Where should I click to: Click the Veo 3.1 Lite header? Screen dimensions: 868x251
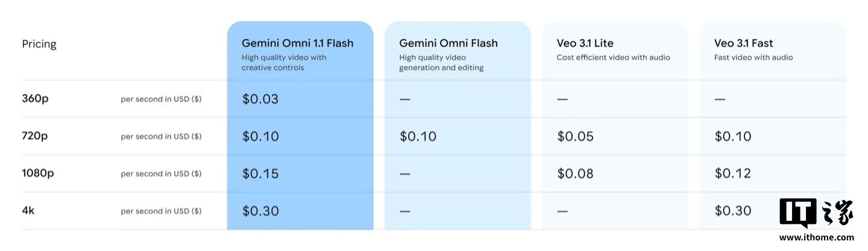click(x=585, y=43)
